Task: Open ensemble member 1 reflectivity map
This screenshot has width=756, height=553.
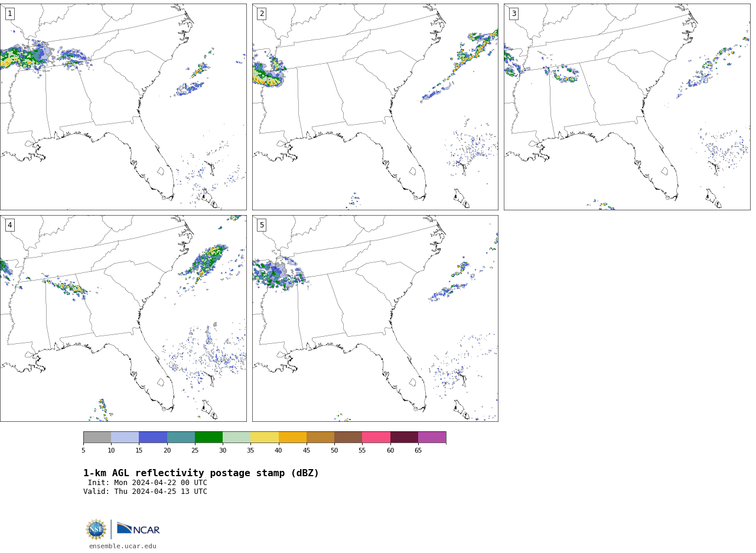Action: click(123, 107)
